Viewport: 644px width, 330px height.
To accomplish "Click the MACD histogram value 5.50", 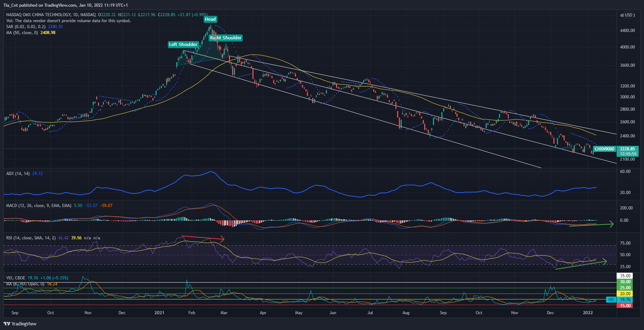I will (x=78, y=206).
